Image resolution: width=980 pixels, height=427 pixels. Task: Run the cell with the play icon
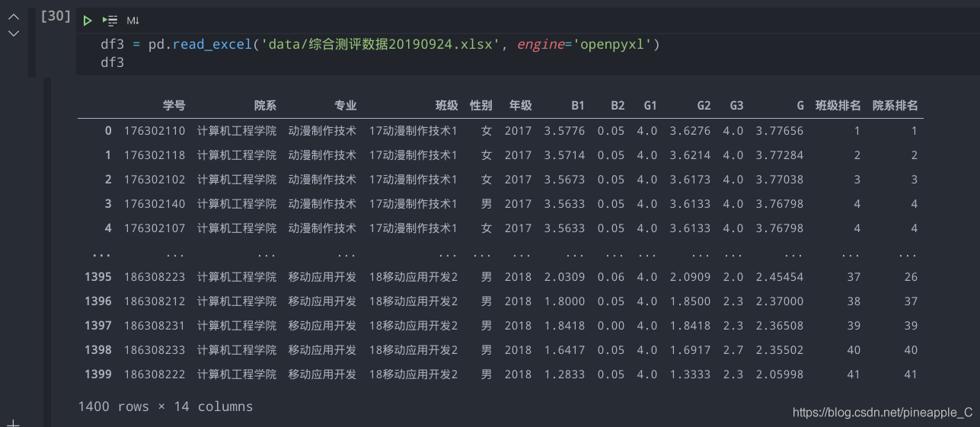click(x=88, y=21)
